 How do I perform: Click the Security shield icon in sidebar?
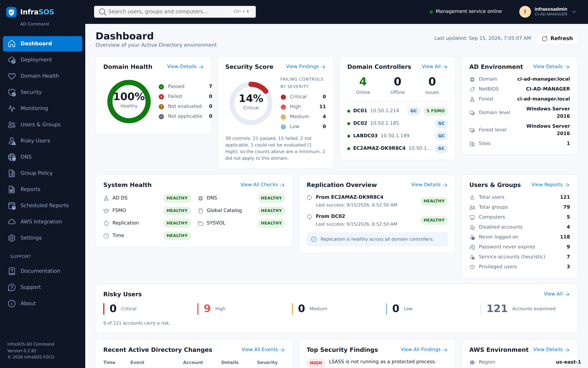(12, 92)
